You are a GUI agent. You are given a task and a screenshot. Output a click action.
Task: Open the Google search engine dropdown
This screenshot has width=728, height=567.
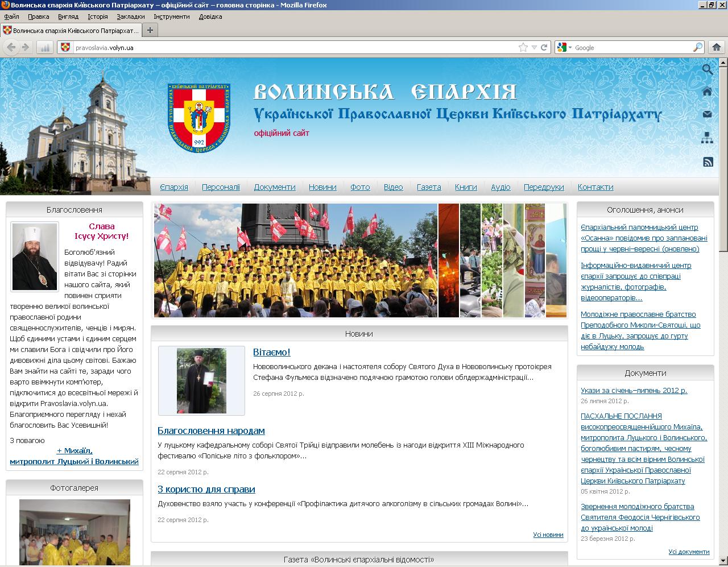564,47
